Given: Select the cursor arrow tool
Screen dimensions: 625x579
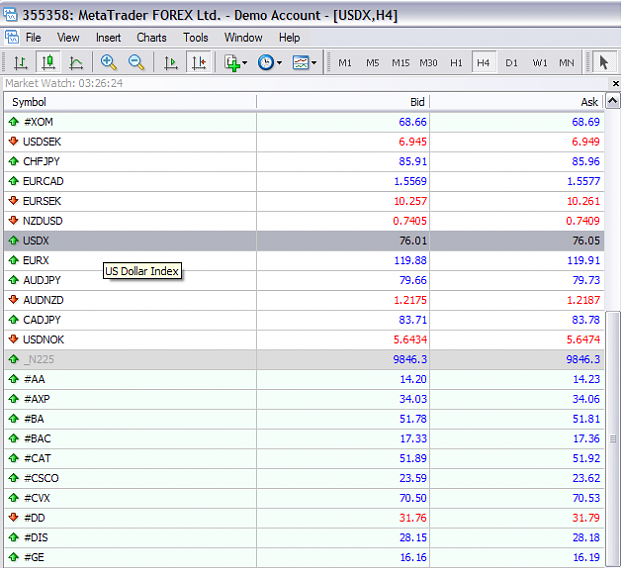Looking at the screenshot, I should tap(603, 63).
